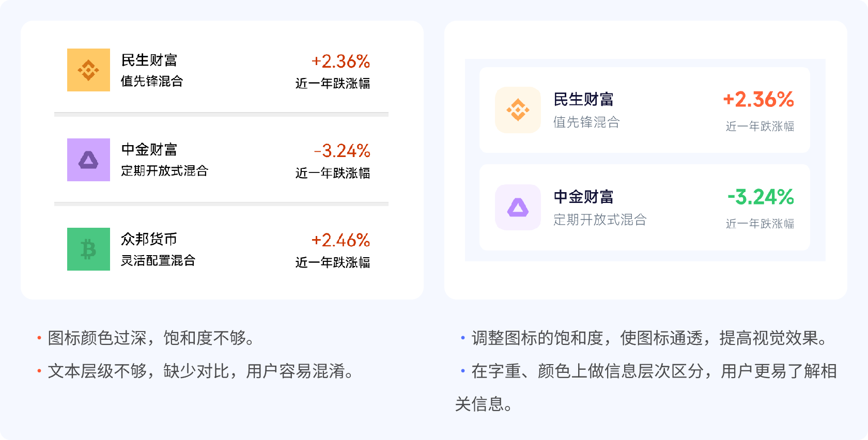Click the note starting with 文本层级不够
The width and height of the screenshot is (868, 440).
click(x=200, y=371)
